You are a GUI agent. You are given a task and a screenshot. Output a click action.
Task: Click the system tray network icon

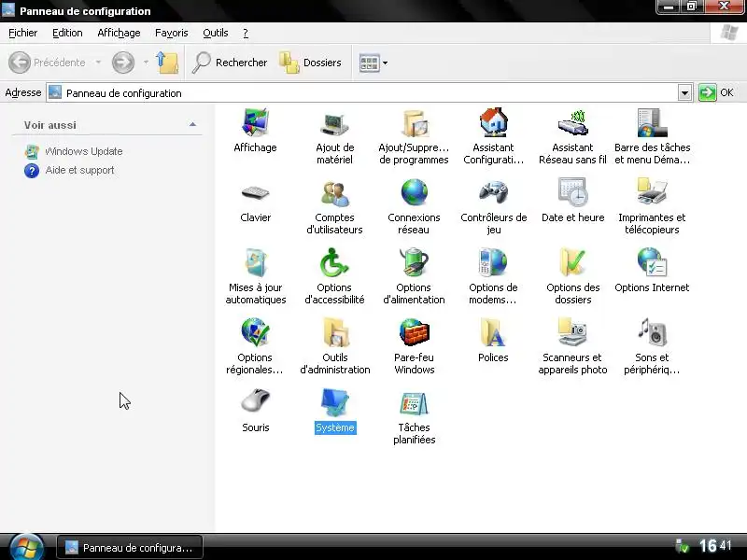click(683, 546)
